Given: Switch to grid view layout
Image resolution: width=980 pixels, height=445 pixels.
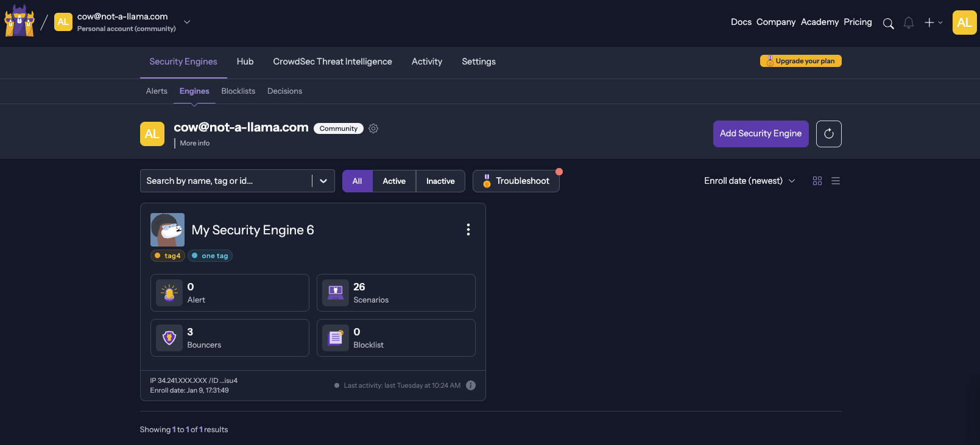Looking at the screenshot, I should tap(817, 181).
